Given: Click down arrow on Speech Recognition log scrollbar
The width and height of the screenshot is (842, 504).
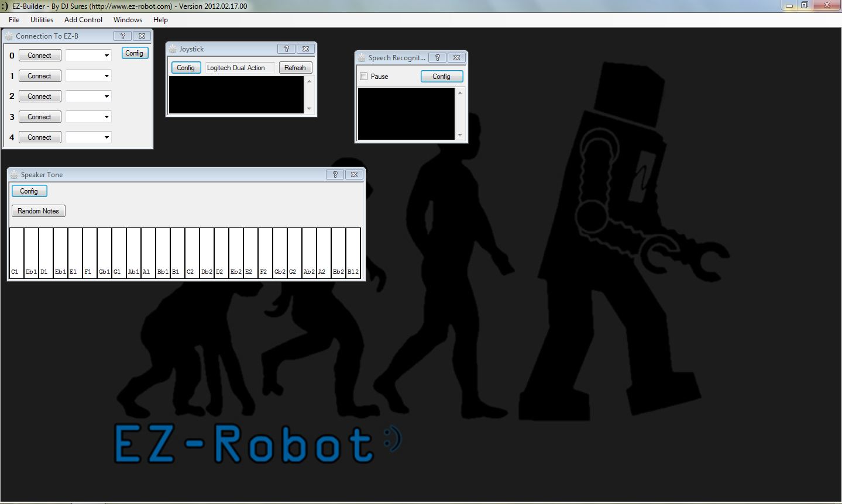Looking at the screenshot, I should click(460, 135).
